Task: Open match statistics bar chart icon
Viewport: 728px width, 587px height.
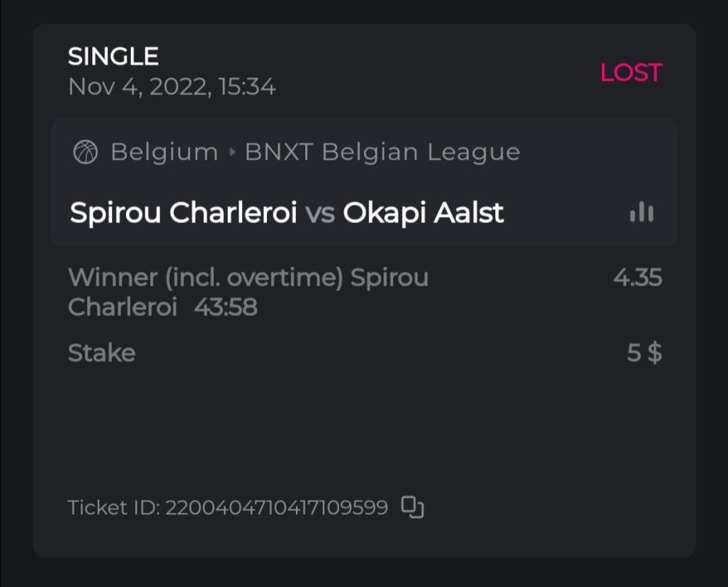Action: click(641, 213)
